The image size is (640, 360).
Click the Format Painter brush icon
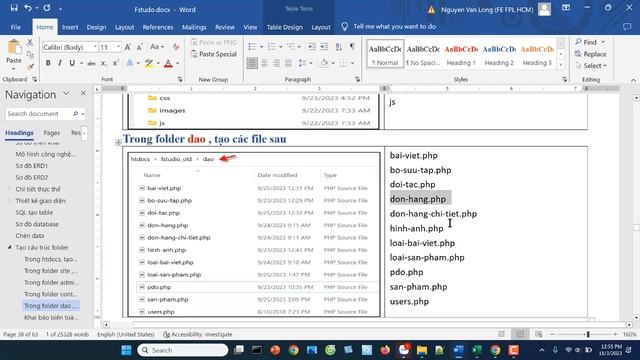30,67
